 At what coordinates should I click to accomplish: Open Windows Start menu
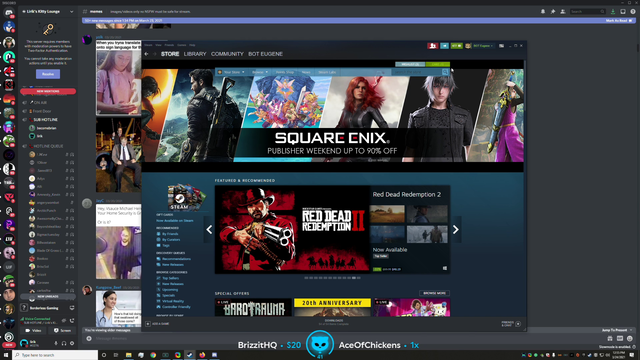(6, 355)
